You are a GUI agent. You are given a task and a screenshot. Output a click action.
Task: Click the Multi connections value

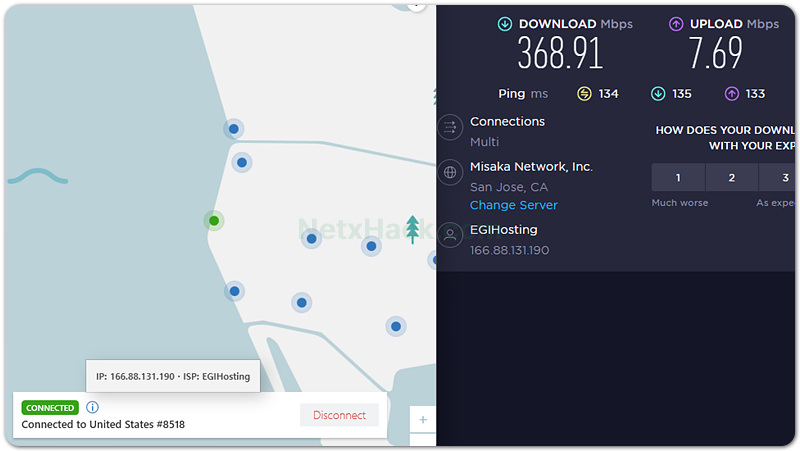pyautogui.click(x=484, y=142)
